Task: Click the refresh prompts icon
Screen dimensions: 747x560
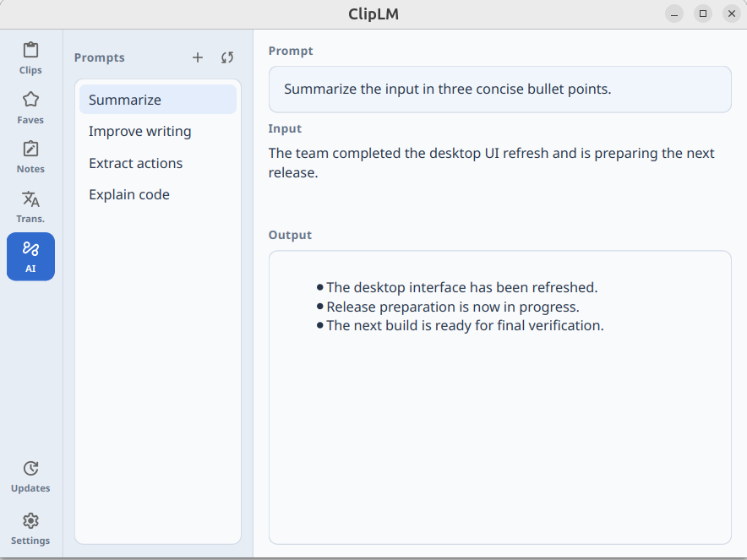Action: [227, 57]
